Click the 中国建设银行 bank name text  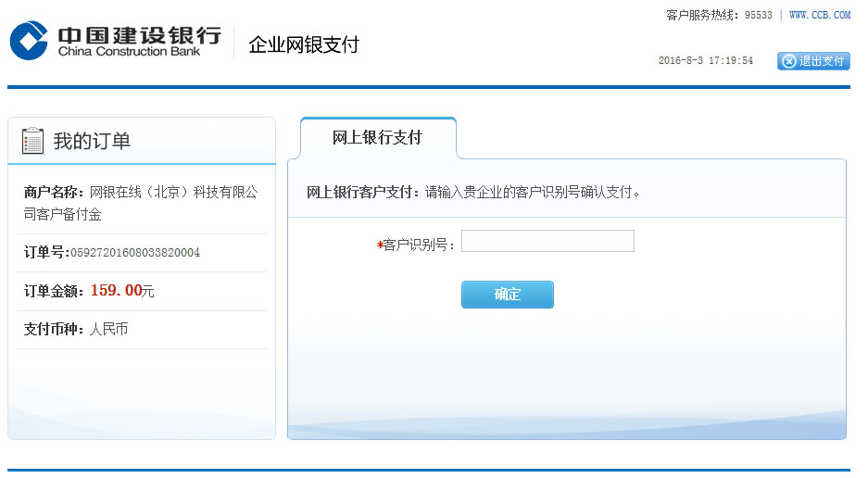click(x=139, y=34)
